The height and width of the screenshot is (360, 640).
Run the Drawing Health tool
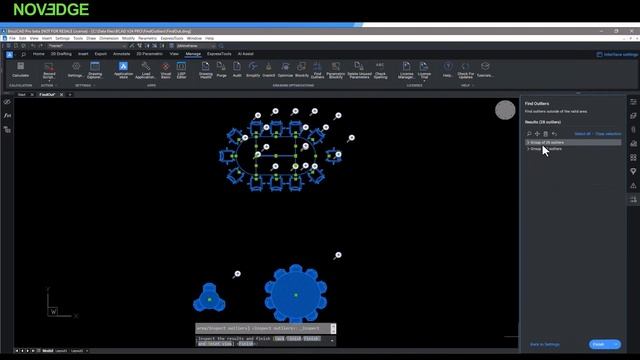tap(206, 70)
